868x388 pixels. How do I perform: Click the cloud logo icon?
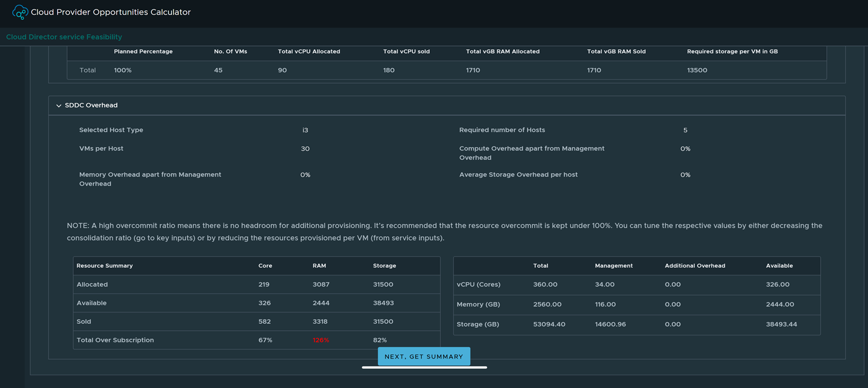click(x=20, y=12)
